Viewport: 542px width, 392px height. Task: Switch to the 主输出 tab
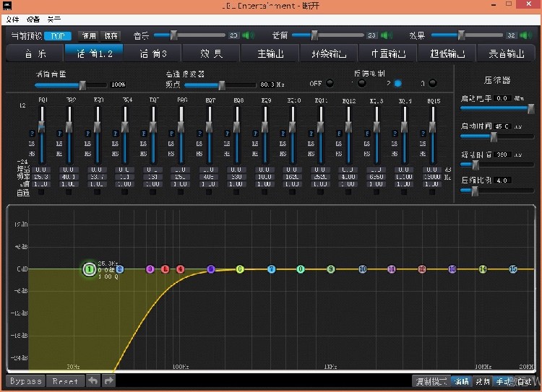pos(270,53)
